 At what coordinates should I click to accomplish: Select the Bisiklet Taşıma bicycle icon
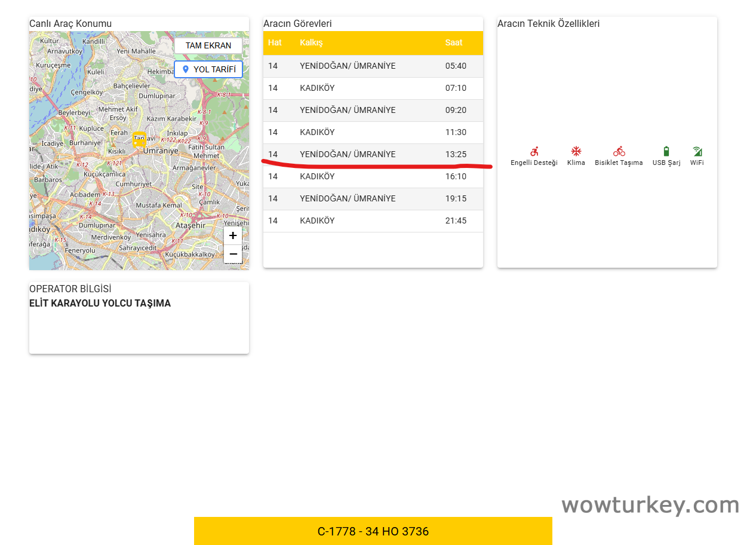(619, 152)
